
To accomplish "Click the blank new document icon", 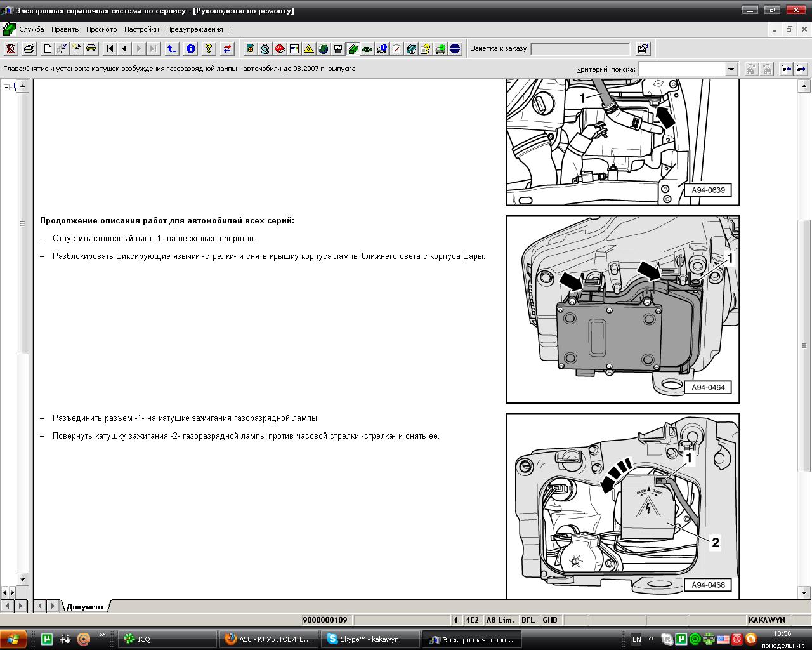I will click(48, 49).
